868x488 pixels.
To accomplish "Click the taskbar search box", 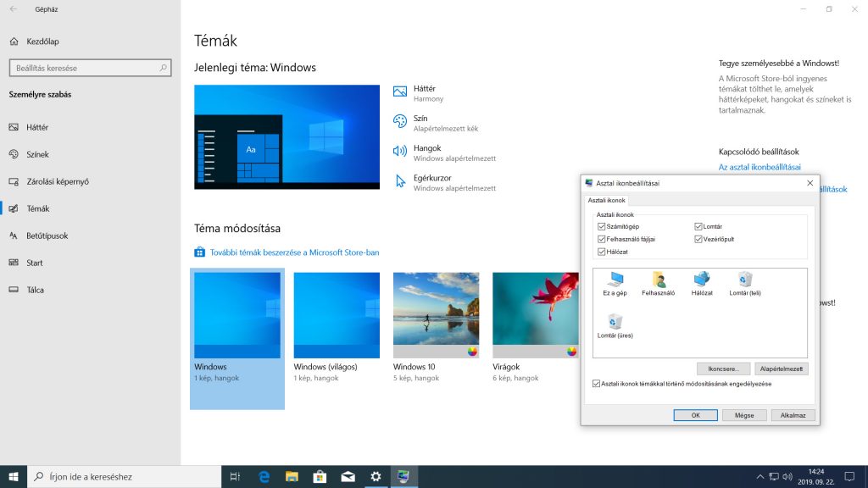I will coord(124,476).
